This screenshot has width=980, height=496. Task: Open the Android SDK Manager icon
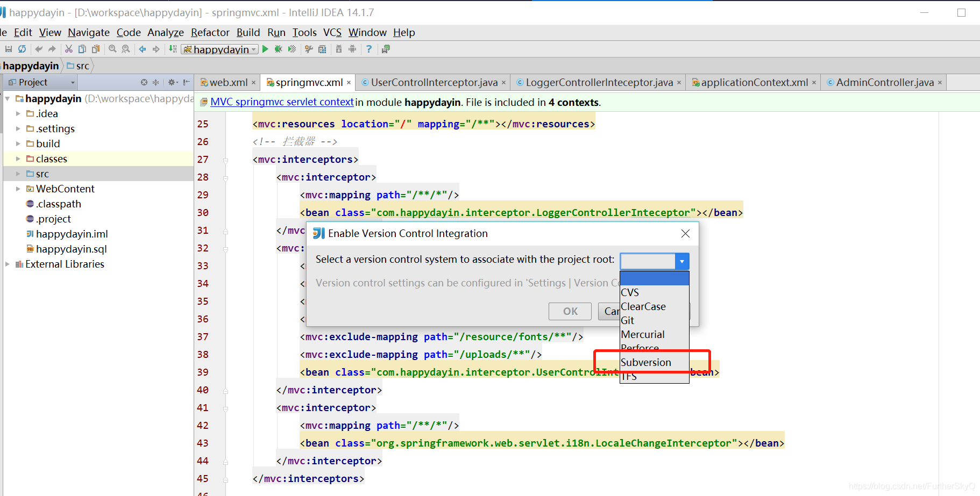(339, 49)
